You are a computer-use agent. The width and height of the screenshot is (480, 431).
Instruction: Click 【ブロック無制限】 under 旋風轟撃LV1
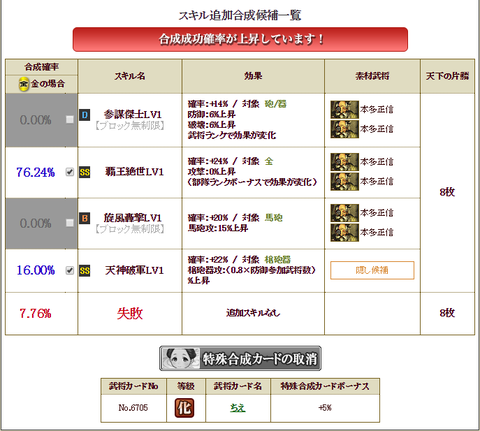click(130, 229)
